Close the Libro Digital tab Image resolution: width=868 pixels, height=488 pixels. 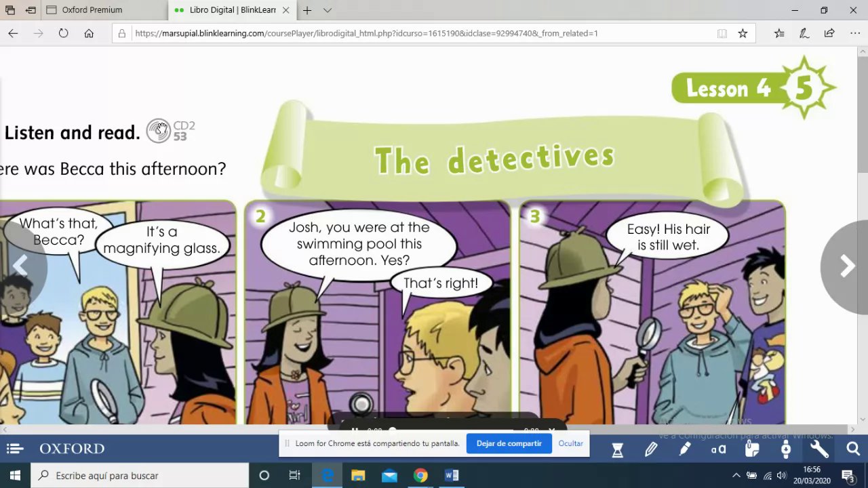(x=285, y=10)
